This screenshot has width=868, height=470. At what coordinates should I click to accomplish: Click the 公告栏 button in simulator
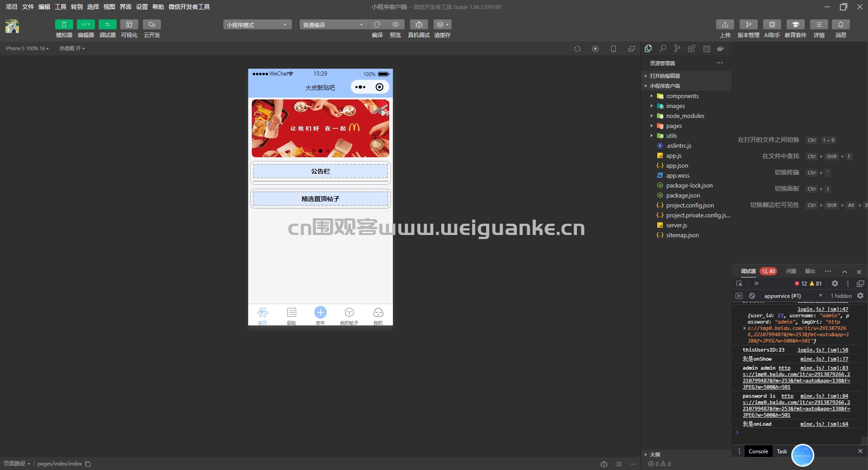(x=320, y=171)
